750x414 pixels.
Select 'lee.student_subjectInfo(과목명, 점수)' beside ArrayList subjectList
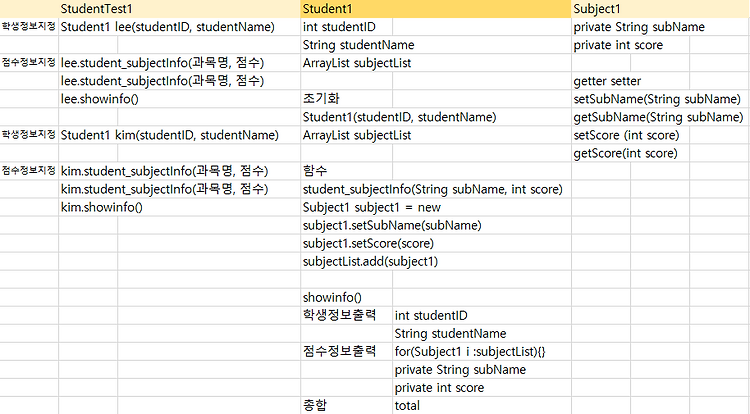click(x=163, y=63)
